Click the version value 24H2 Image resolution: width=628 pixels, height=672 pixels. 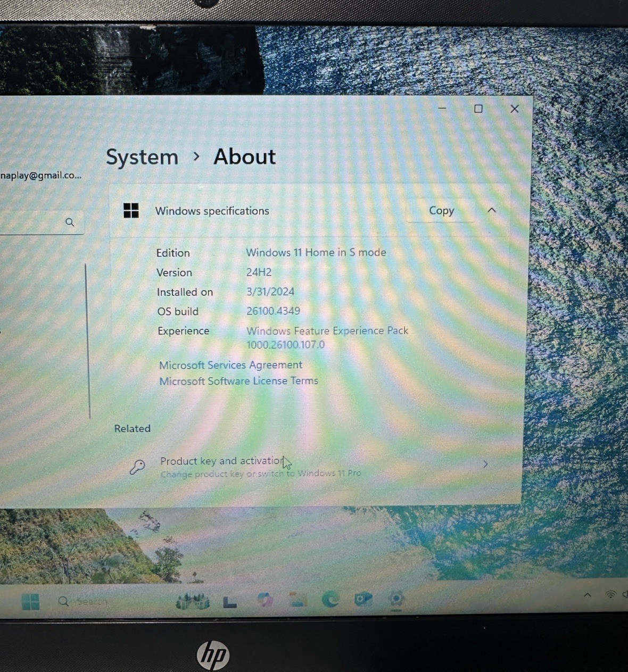click(259, 272)
